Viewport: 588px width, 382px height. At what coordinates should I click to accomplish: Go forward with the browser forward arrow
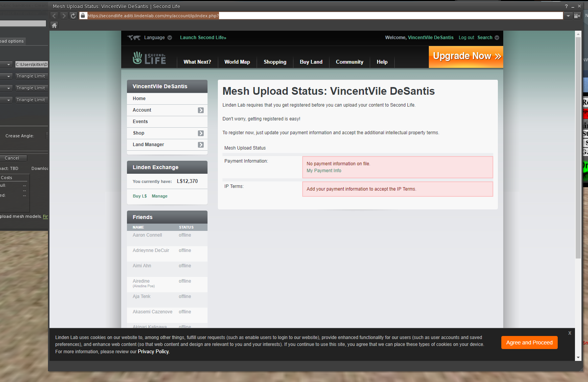(x=64, y=16)
